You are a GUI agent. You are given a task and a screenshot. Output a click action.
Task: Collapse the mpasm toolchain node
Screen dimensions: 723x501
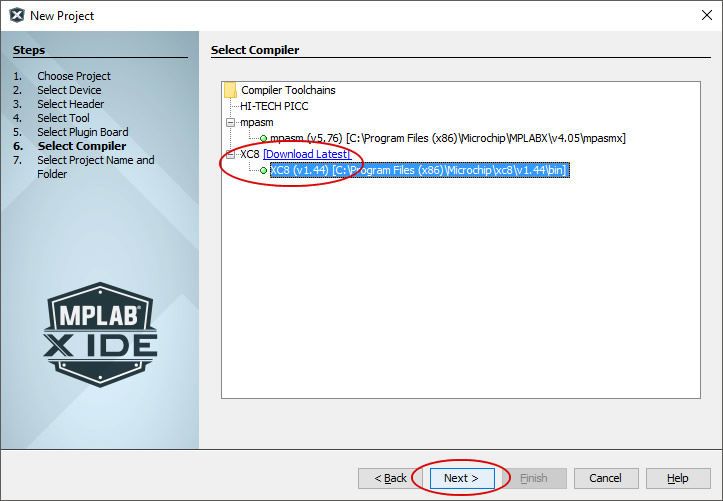(x=230, y=123)
